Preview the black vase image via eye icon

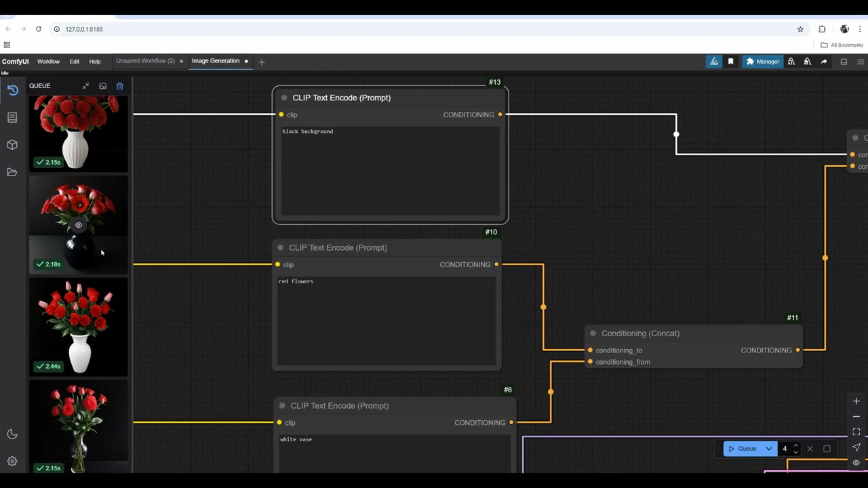point(79,225)
